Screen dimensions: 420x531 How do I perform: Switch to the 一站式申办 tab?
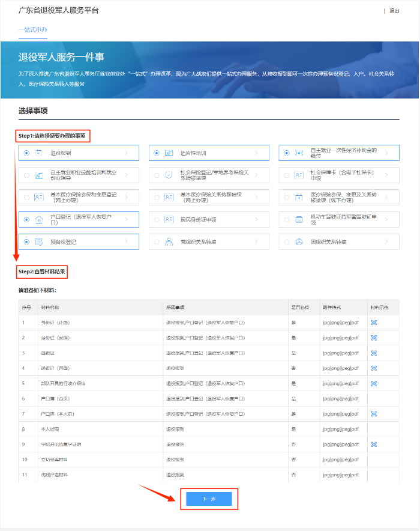[x=32, y=29]
